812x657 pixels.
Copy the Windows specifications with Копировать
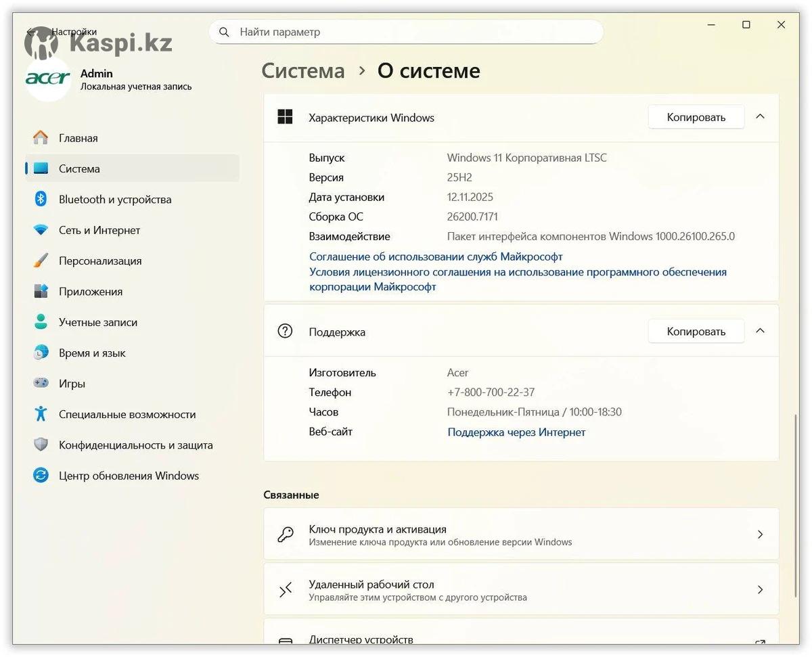coord(696,117)
